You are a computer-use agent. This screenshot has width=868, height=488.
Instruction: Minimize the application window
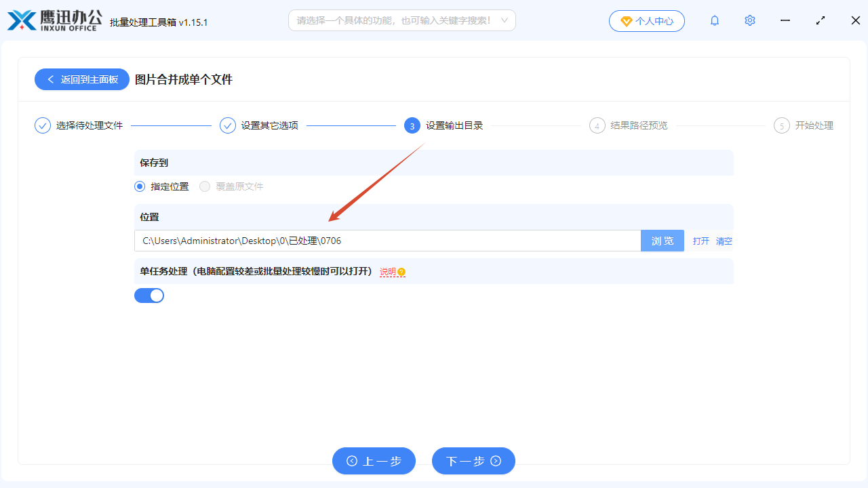785,20
